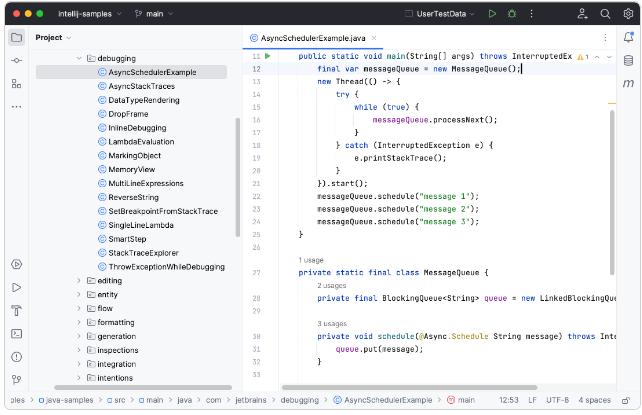Click the warning indicator in editor corner
The width and height of the screenshot is (642, 415).
pos(583,57)
